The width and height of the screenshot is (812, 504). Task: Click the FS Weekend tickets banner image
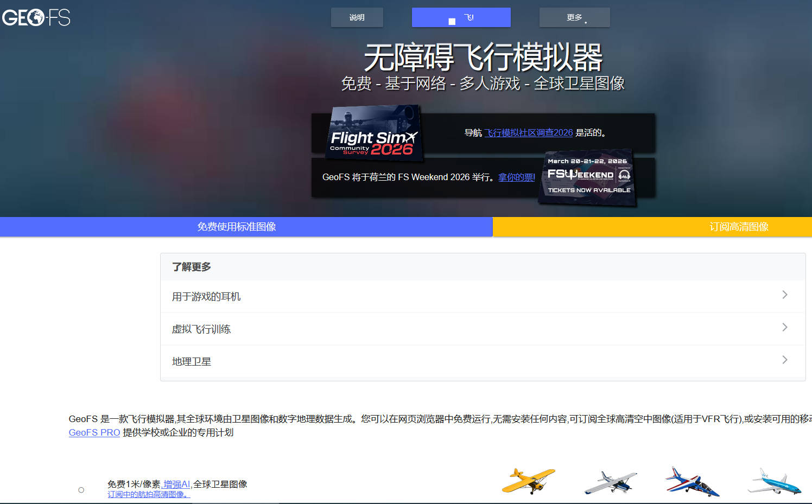click(x=587, y=176)
